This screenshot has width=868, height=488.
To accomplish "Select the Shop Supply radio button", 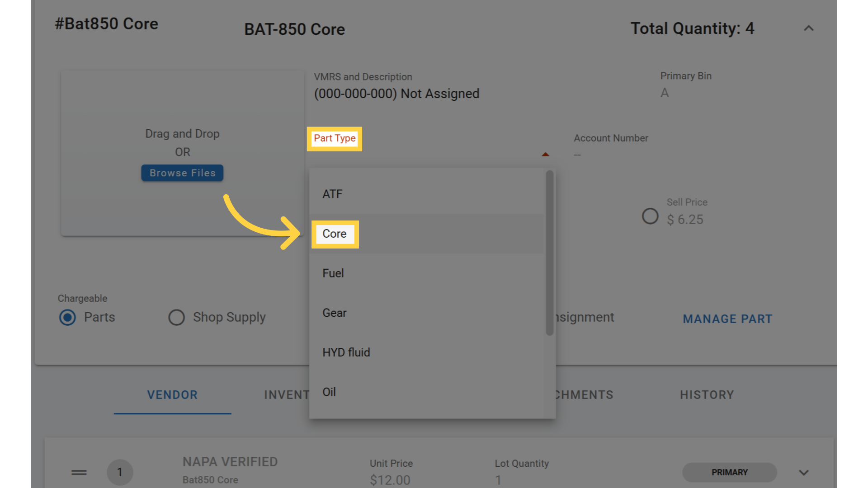I will (176, 317).
